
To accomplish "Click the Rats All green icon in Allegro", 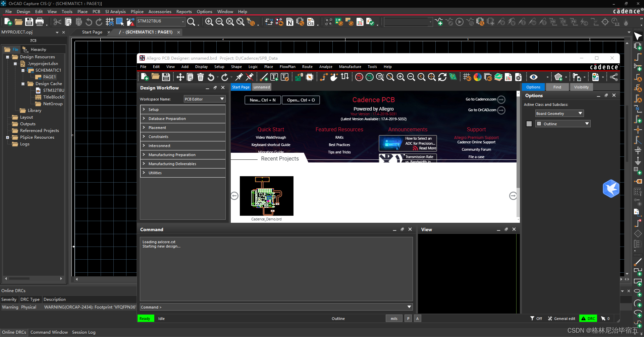I will pos(369,77).
